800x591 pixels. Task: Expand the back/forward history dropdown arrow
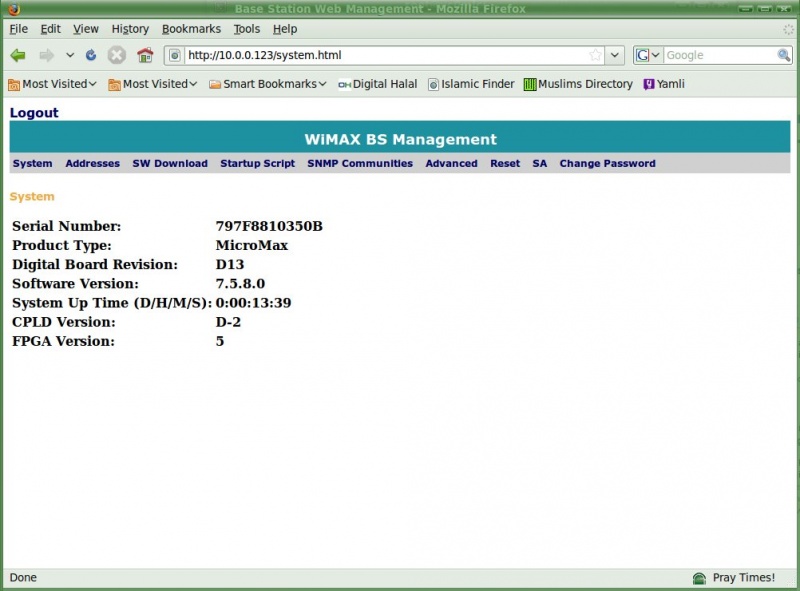pyautogui.click(x=70, y=55)
